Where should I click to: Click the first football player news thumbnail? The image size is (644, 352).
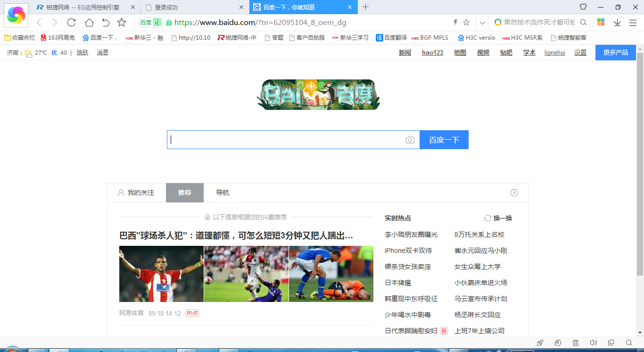[x=161, y=274]
